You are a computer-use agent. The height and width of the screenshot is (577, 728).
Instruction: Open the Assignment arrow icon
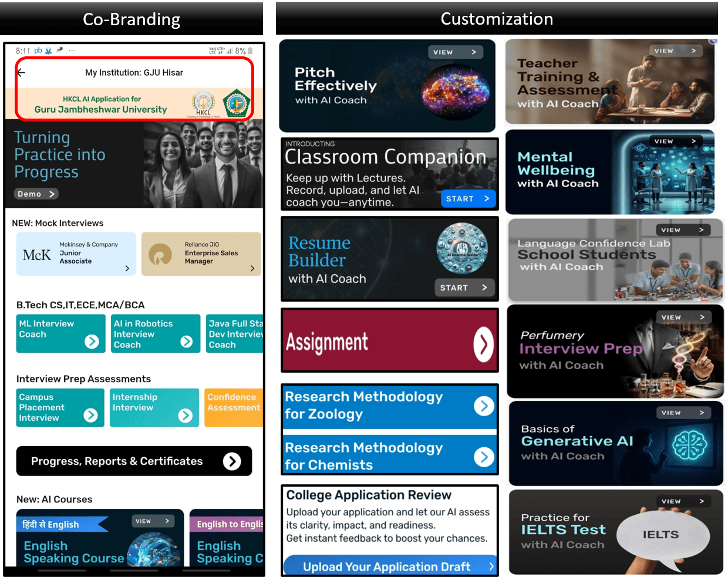[483, 345]
